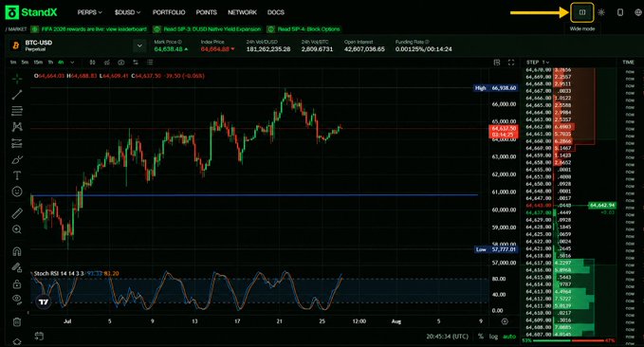Image resolution: width=644 pixels, height=347 pixels.
Task: Select the 1m timeframe
Action: [x=13, y=63]
